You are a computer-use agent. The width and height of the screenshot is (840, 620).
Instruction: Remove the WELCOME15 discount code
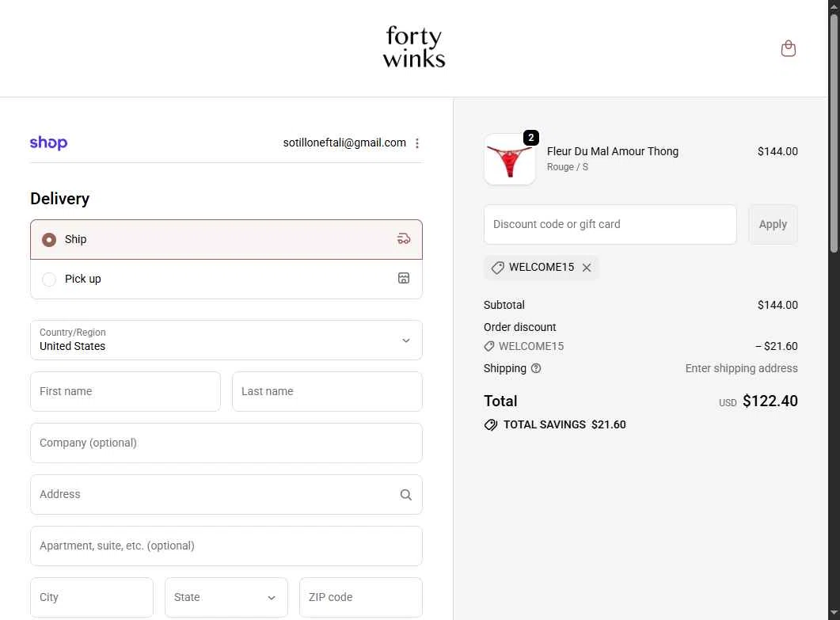587,268
